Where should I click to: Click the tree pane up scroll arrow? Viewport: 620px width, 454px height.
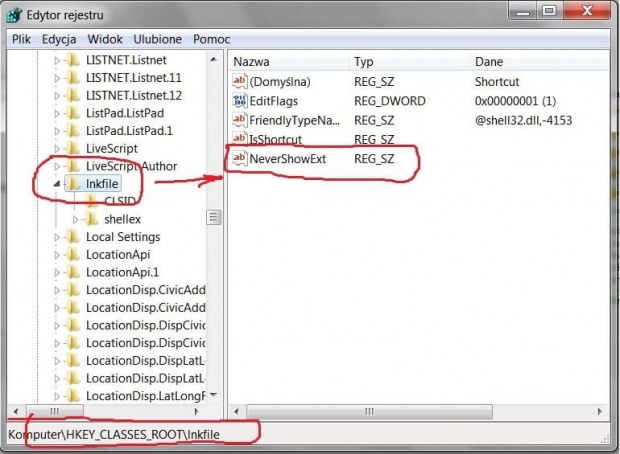coord(214,60)
